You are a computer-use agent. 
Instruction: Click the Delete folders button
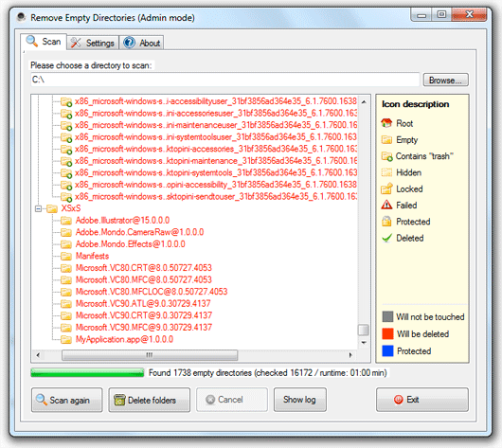click(150, 400)
